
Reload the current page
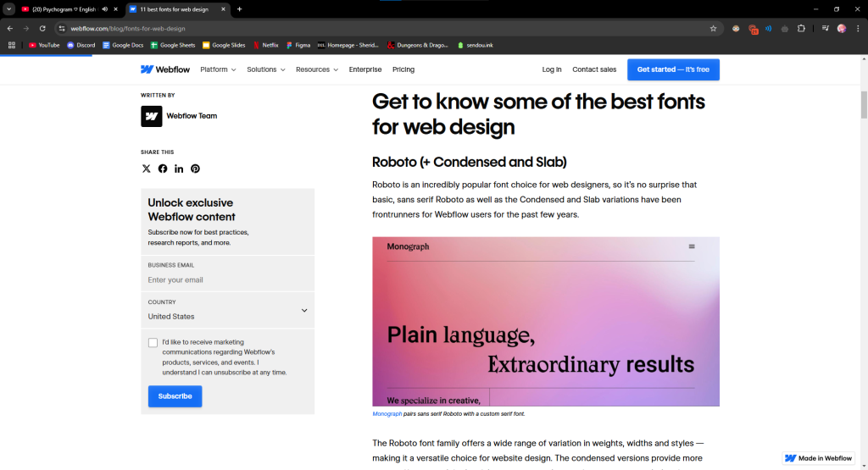click(x=42, y=28)
